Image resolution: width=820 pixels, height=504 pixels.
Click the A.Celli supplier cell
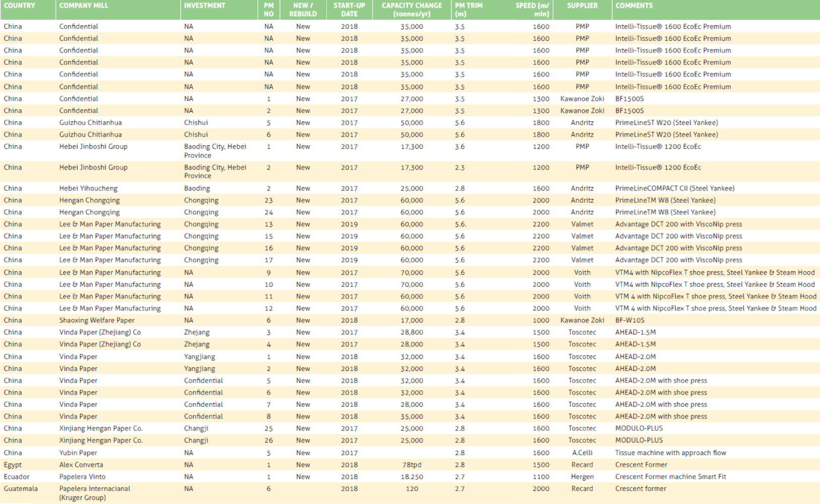point(582,453)
